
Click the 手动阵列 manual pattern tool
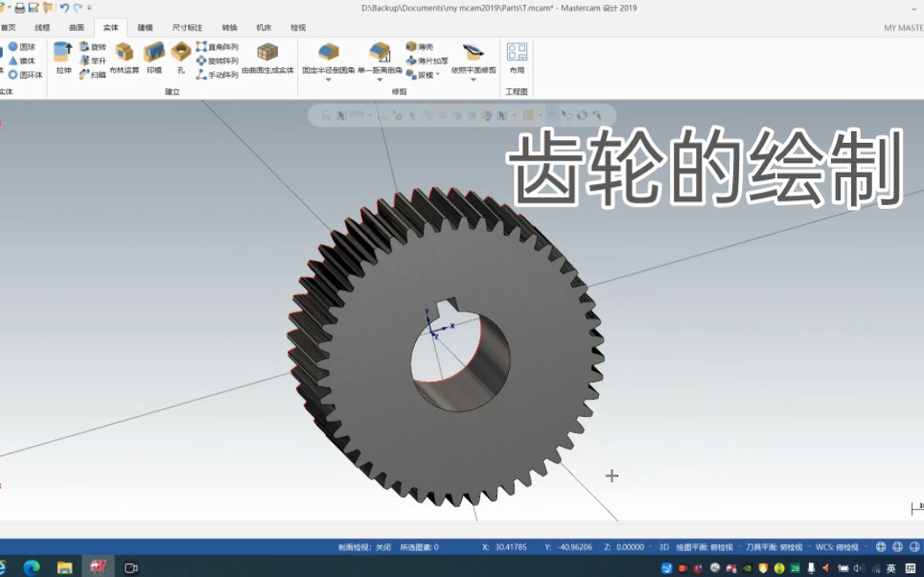click(x=217, y=75)
